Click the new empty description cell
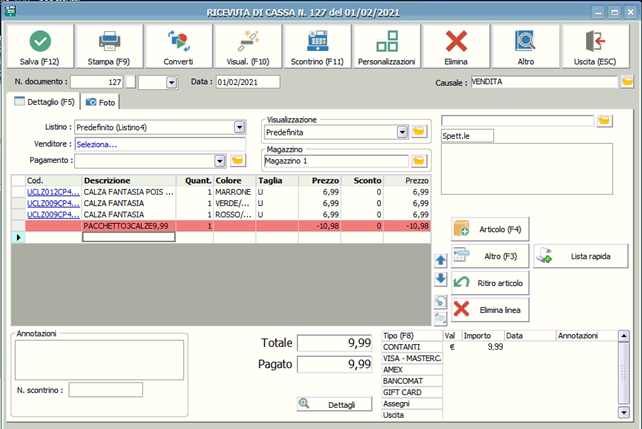The image size is (642, 429). click(x=129, y=237)
